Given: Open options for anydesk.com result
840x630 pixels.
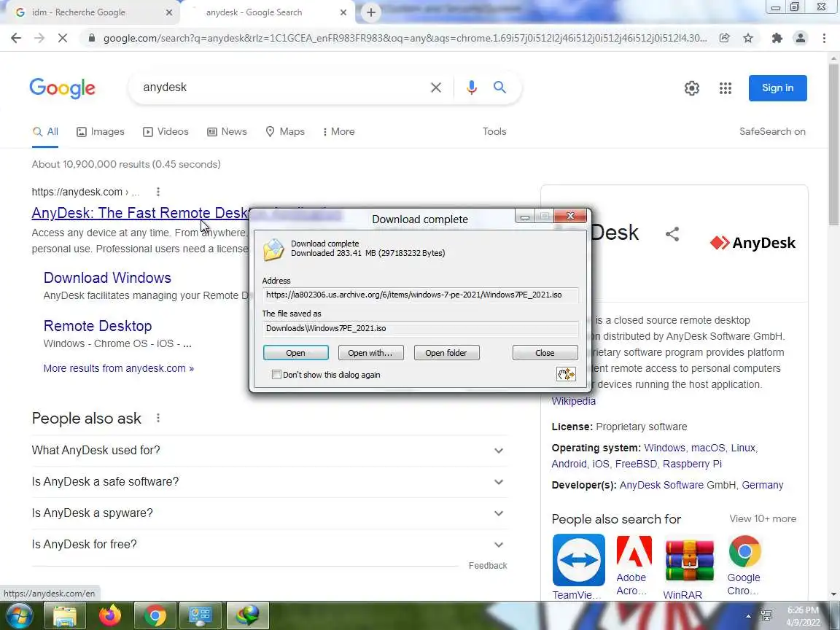Looking at the screenshot, I should click(158, 192).
